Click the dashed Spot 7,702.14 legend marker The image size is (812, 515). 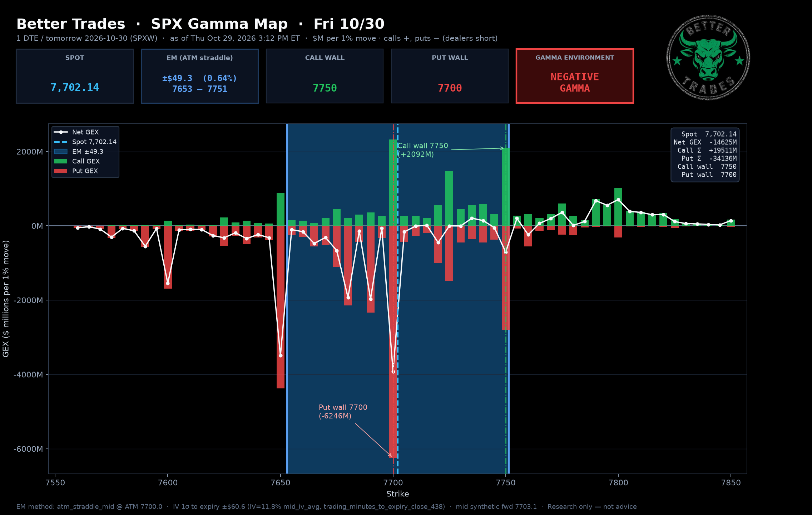point(61,142)
